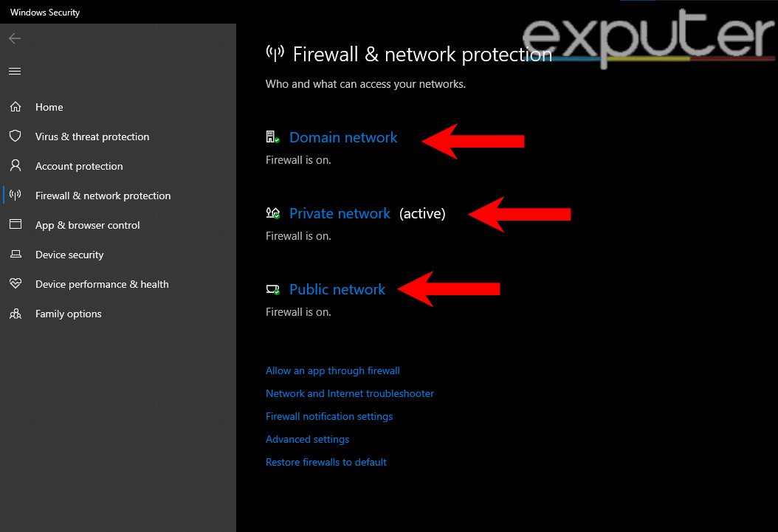Click the firewall icon in the page header
The image size is (778, 532).
[x=274, y=52]
